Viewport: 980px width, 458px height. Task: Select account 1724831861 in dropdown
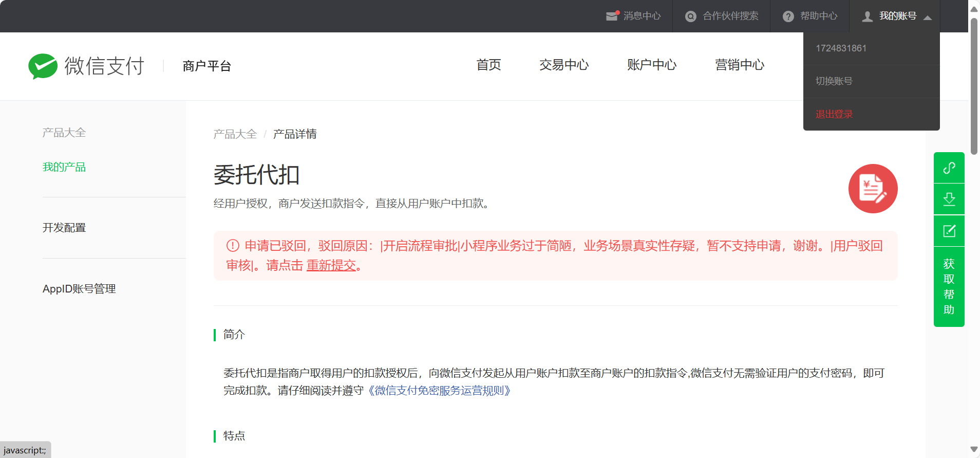coord(872,48)
